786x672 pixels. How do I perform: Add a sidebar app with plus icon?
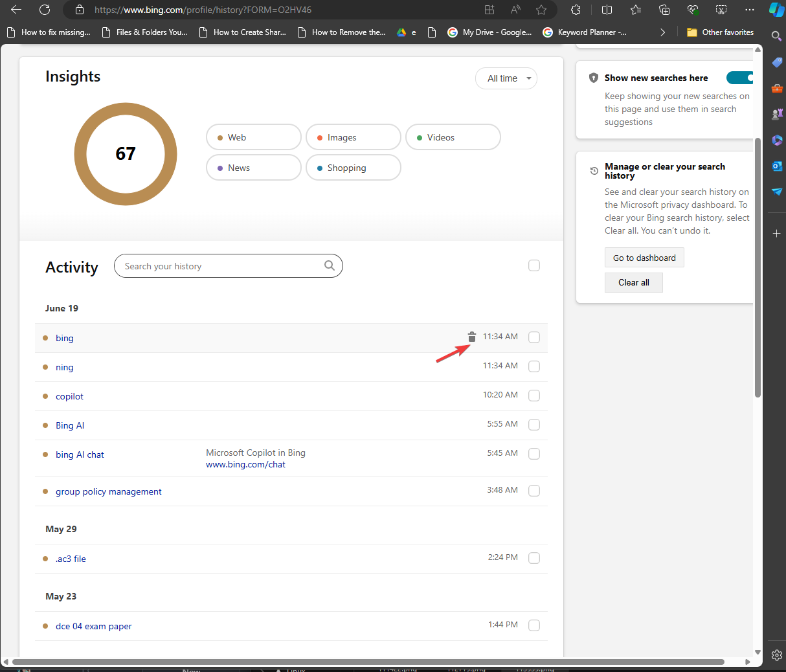coord(777,233)
